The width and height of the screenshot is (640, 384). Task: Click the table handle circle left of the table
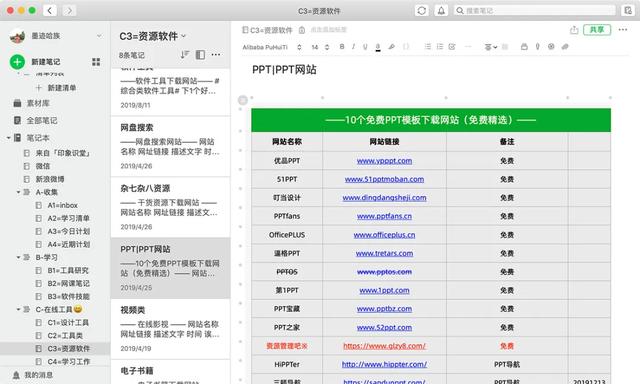tap(242, 100)
